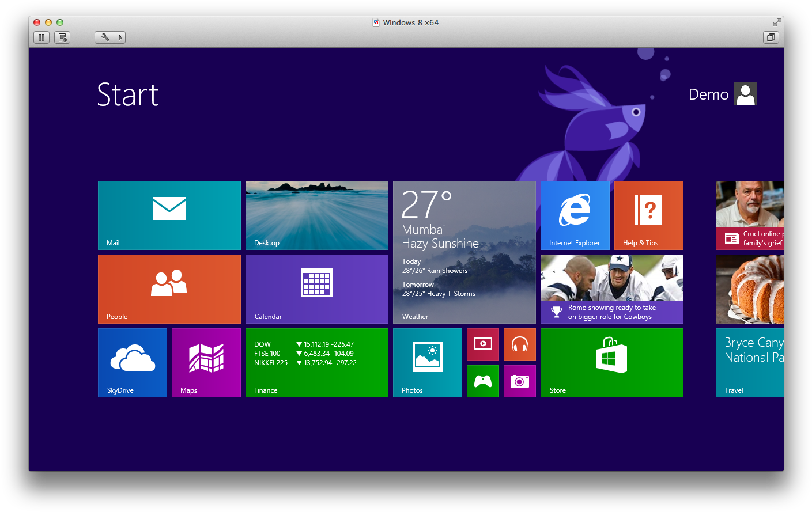Open the Photos tile
Screen dimensions: 812x512
point(428,363)
